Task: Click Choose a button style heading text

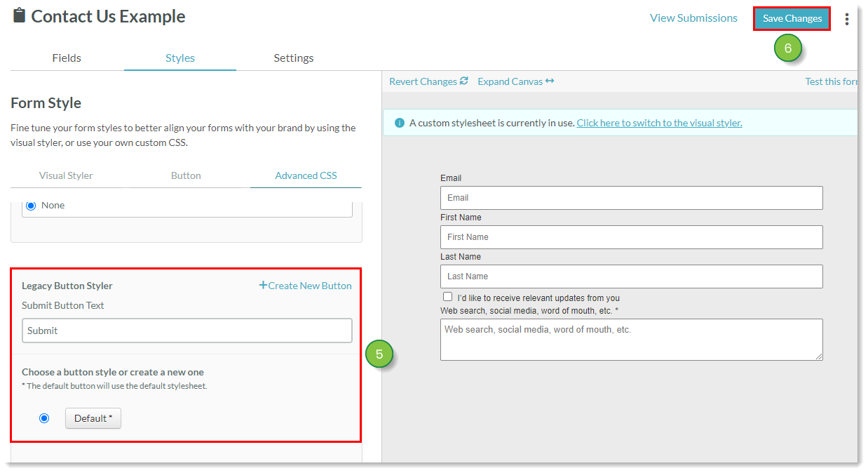Action: 113,372
